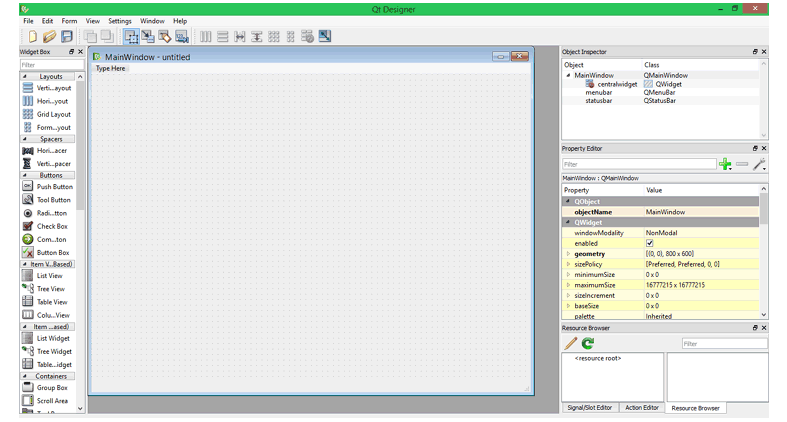The width and height of the screenshot is (787, 422).
Task: Click Type Here in form menubar
Action: tap(110, 68)
